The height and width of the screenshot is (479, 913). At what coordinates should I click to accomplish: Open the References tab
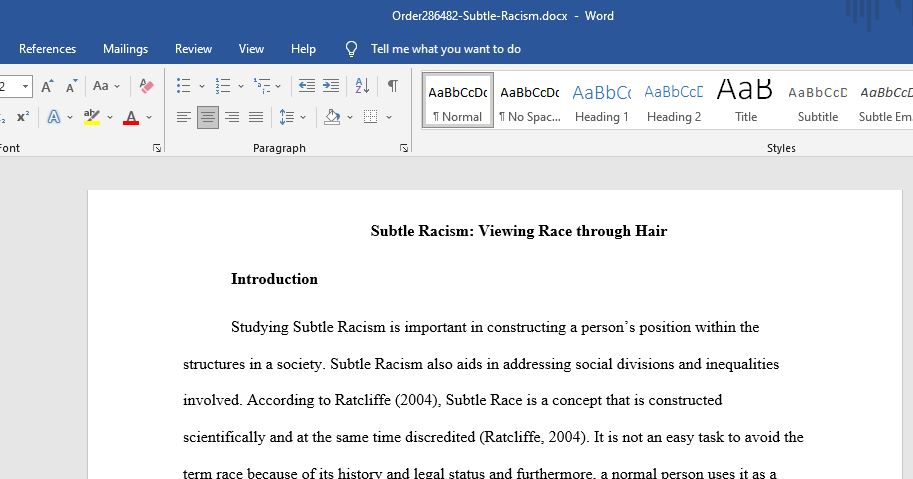pyautogui.click(x=47, y=49)
